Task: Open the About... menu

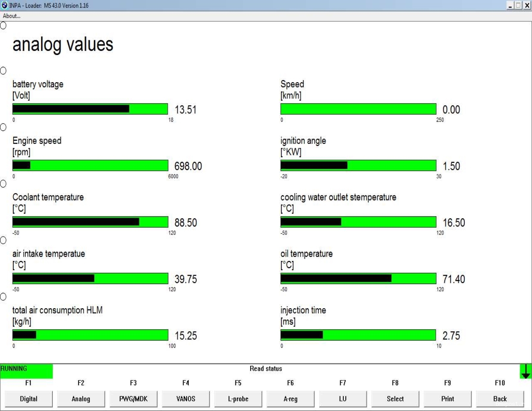Action: 12,16
